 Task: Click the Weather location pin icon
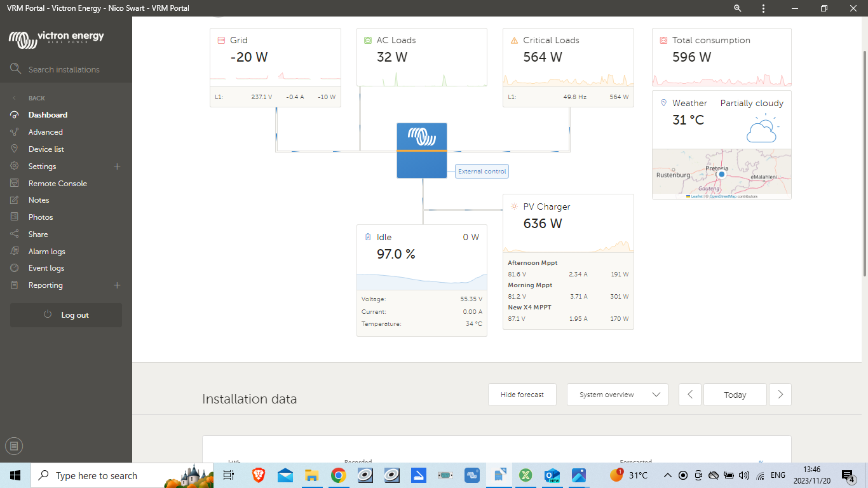click(x=663, y=103)
